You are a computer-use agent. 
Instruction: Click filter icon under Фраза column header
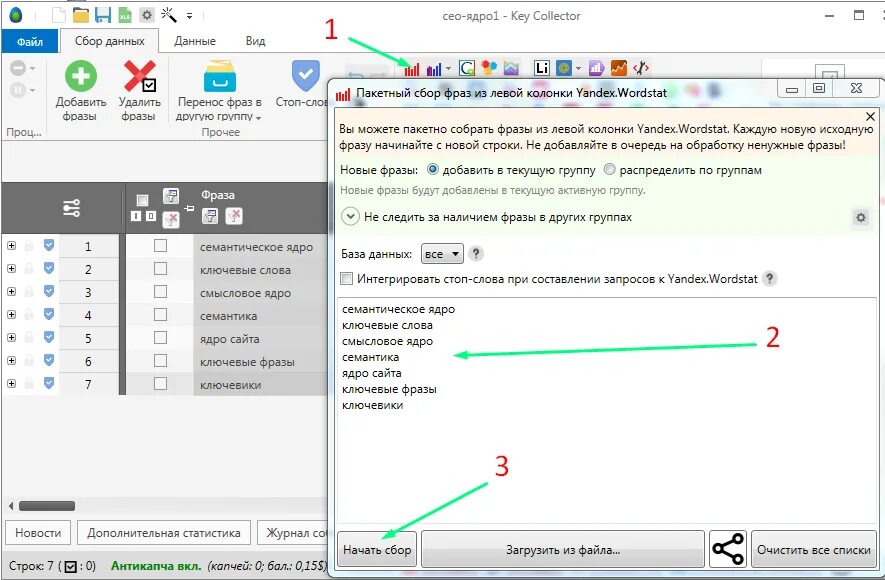click(210, 216)
